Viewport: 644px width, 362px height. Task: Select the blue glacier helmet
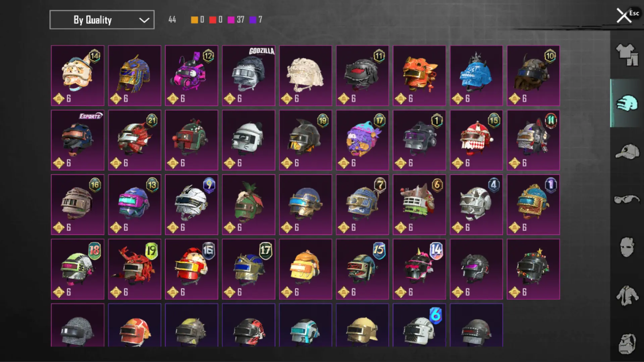click(x=476, y=76)
